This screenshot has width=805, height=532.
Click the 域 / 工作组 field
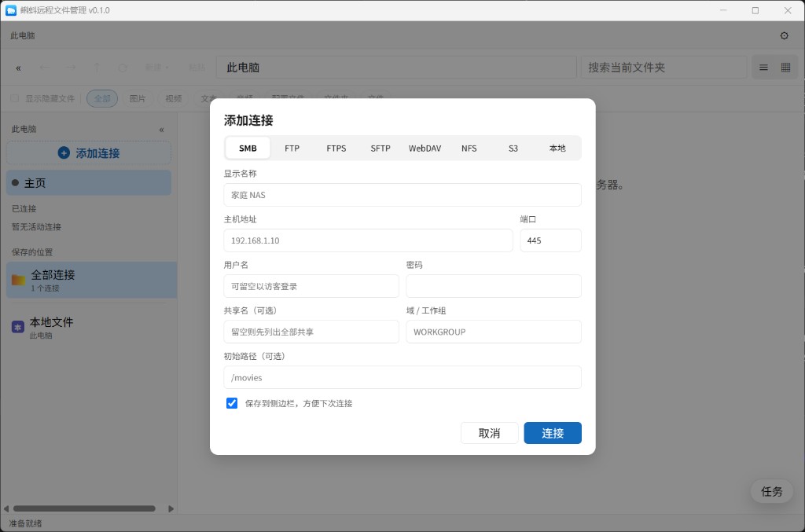494,332
